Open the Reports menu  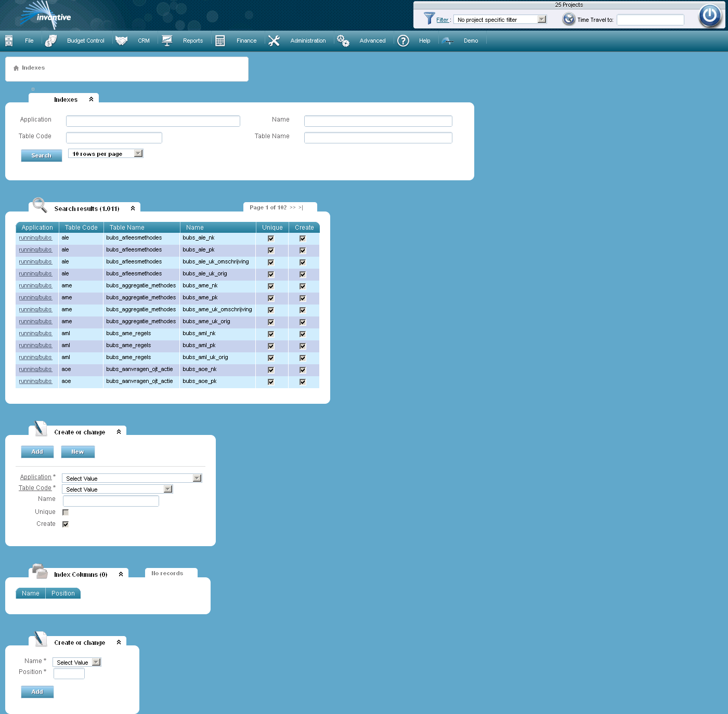192,40
